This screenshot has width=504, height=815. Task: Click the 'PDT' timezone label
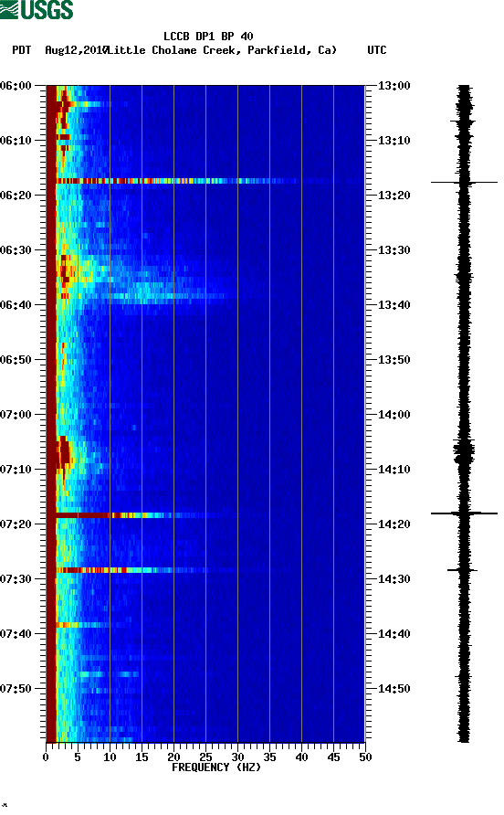point(21,50)
